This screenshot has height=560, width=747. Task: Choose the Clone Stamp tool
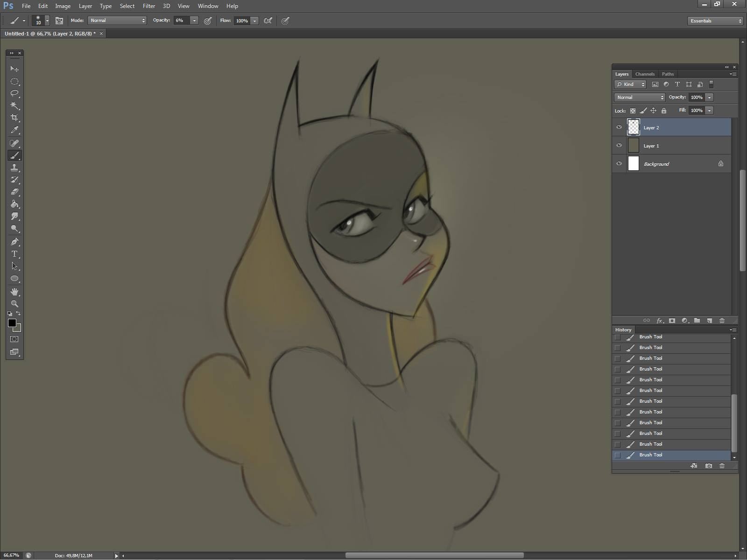14,168
